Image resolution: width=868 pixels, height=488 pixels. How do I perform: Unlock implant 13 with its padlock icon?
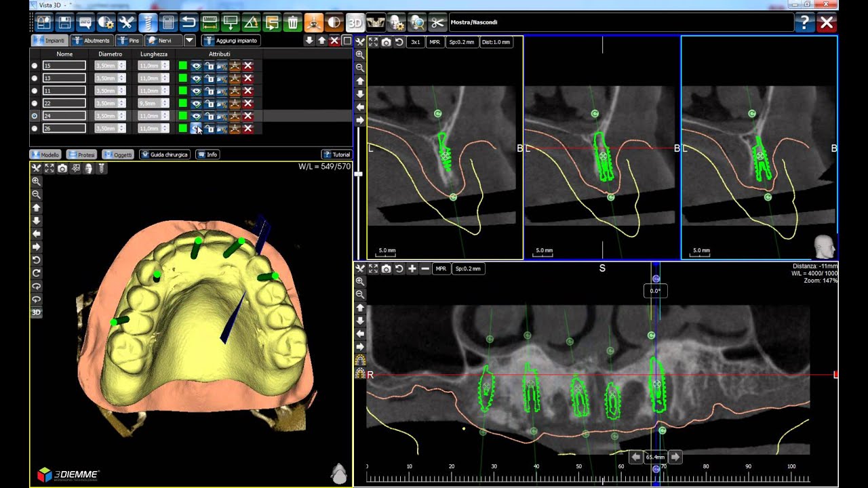click(210, 78)
